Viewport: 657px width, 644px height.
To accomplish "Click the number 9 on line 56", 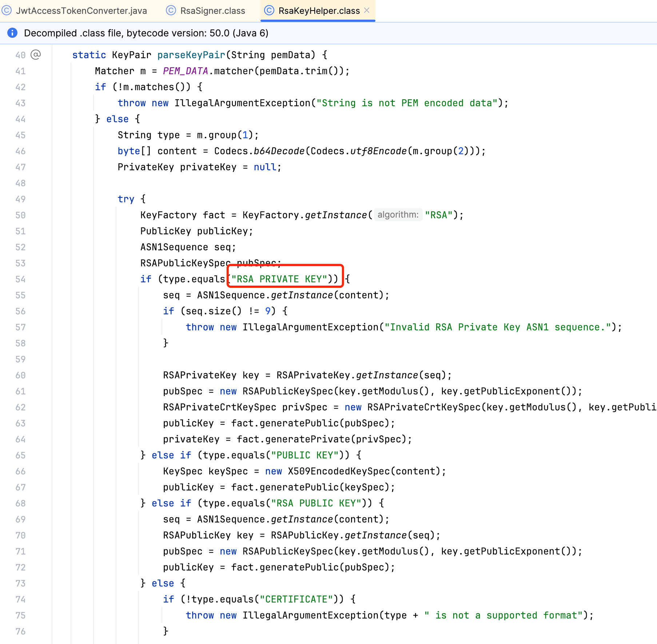I will pos(268,311).
